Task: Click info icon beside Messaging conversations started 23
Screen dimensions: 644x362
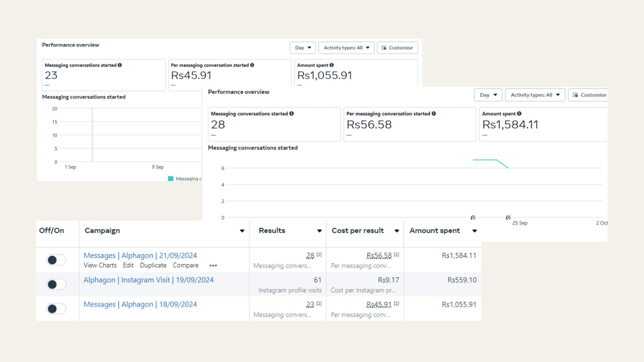Action: click(x=120, y=65)
